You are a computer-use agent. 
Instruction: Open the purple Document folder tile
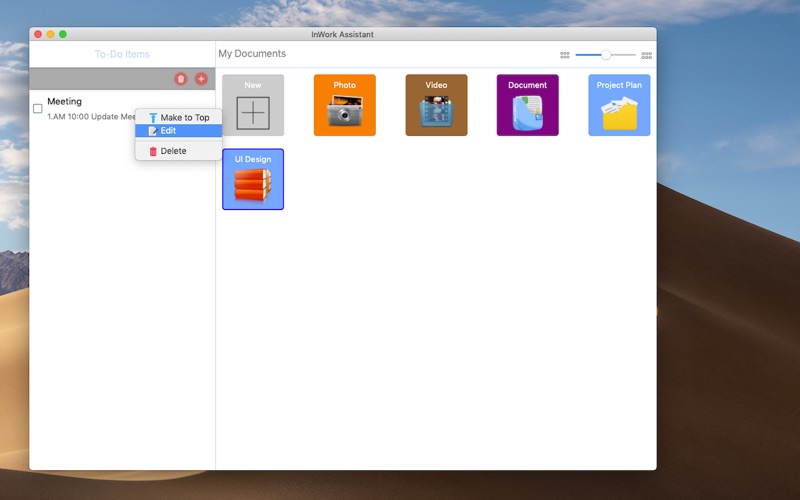[528, 105]
